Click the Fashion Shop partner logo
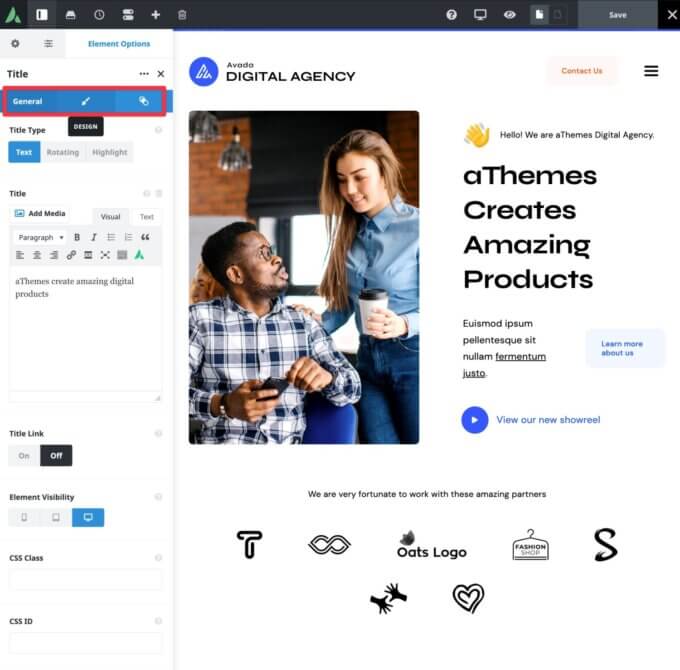The image size is (680, 670). tap(530, 545)
